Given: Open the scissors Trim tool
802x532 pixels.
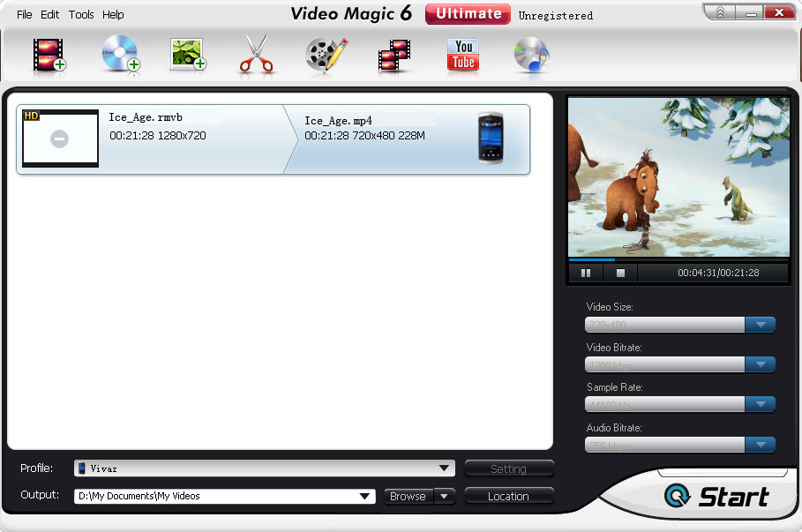Looking at the screenshot, I should coord(256,53).
